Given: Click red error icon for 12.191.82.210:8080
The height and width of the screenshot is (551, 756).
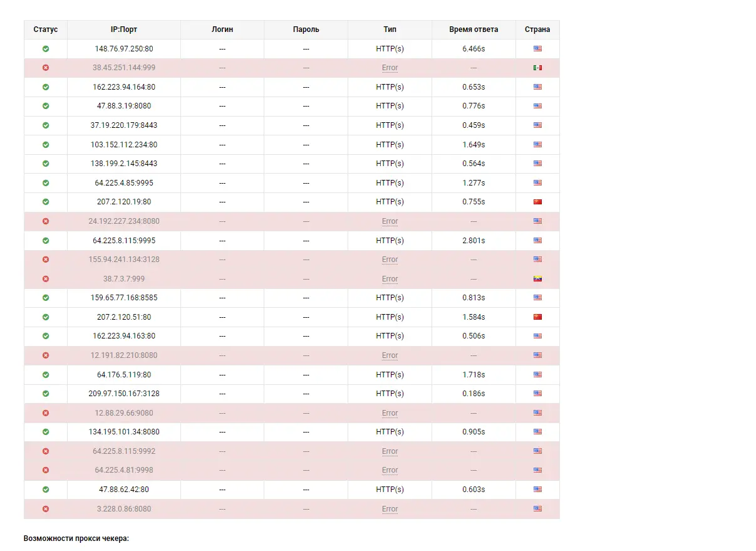Looking at the screenshot, I should (x=46, y=355).
